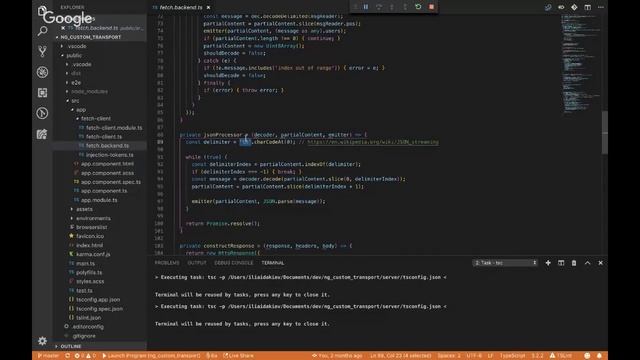Collapse the app folder
This screenshot has height=360, width=640.
coord(81,110)
